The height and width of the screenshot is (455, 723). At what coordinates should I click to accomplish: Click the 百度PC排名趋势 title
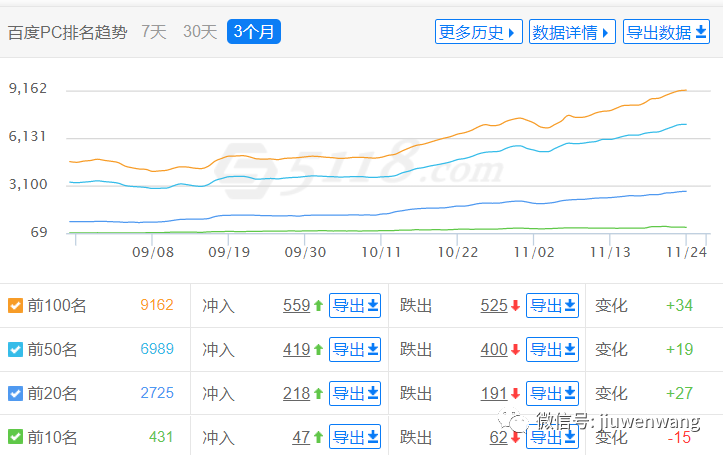[x=67, y=32]
